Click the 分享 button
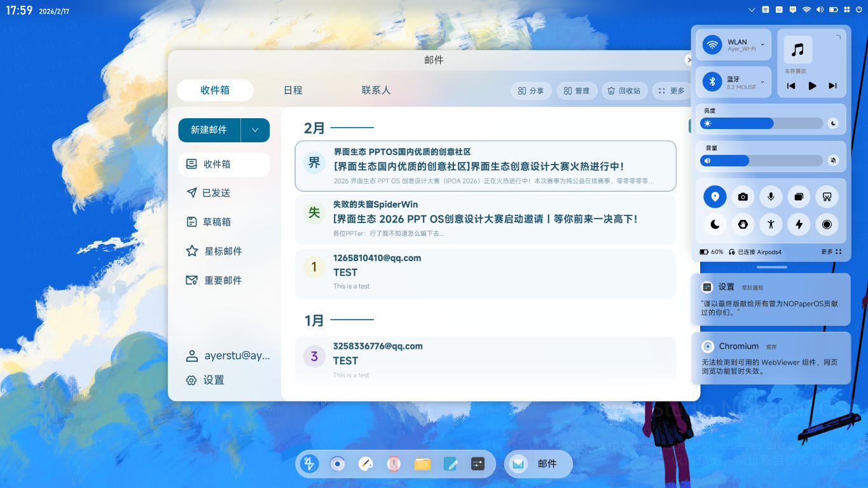This screenshot has width=868, height=488. tap(531, 91)
